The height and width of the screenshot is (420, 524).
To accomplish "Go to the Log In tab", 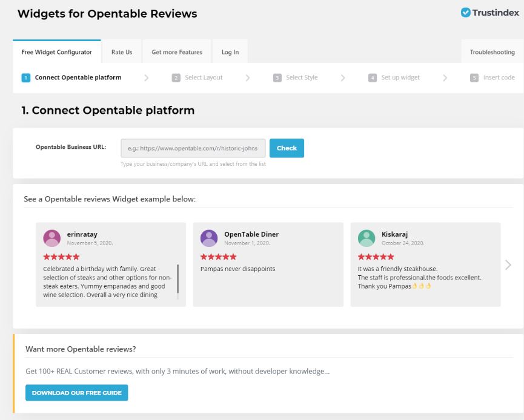I will 230,52.
